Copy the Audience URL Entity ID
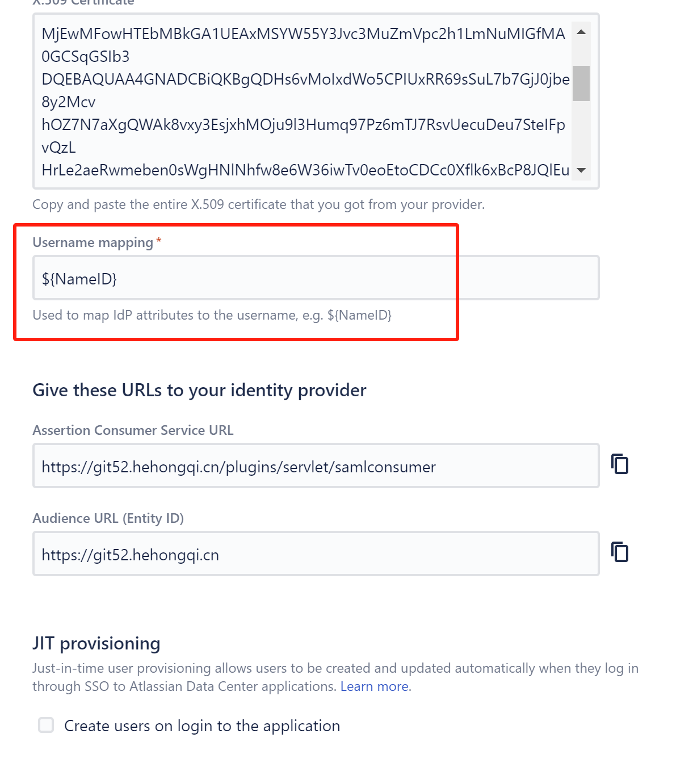Screen dimensions: 693x784 click(620, 552)
